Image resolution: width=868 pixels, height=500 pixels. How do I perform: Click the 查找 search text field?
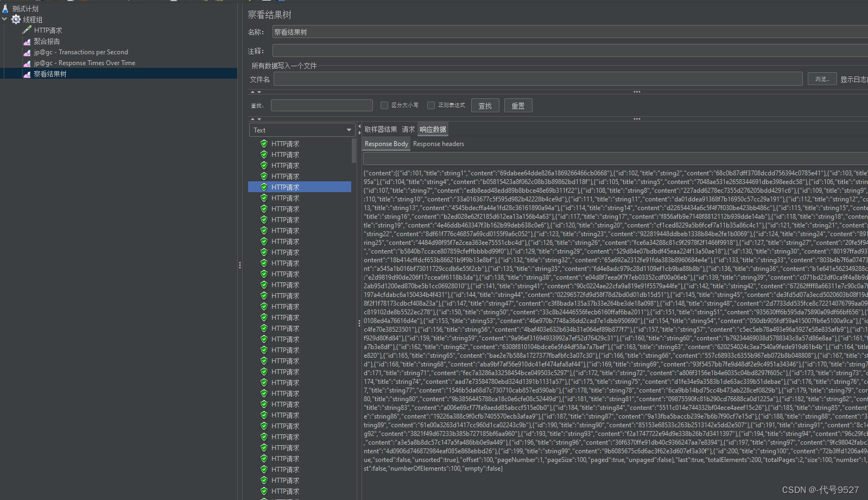(x=322, y=105)
